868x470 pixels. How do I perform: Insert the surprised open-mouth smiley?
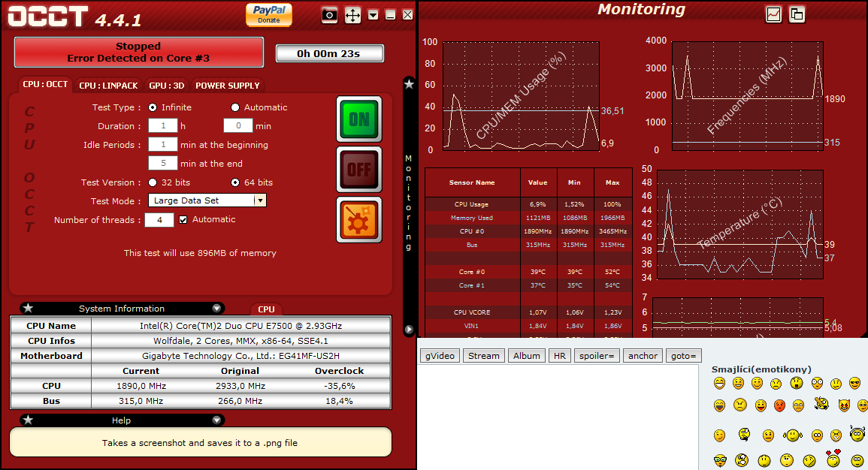(x=797, y=383)
